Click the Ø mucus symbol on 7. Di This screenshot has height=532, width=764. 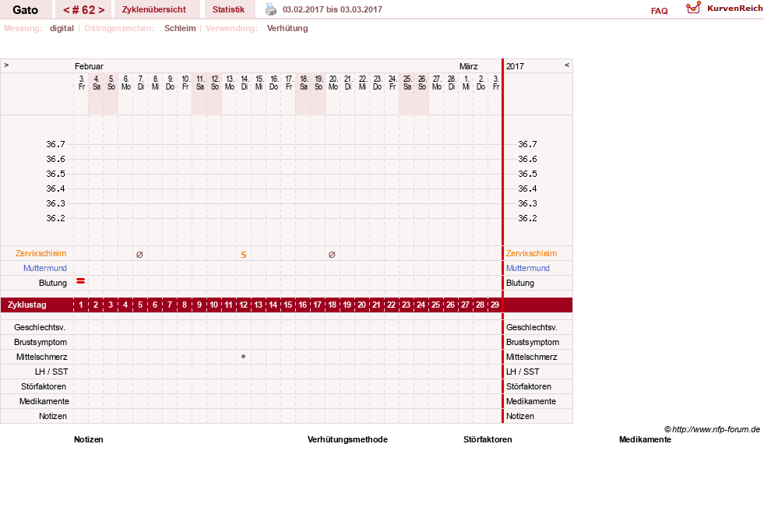pyautogui.click(x=139, y=254)
